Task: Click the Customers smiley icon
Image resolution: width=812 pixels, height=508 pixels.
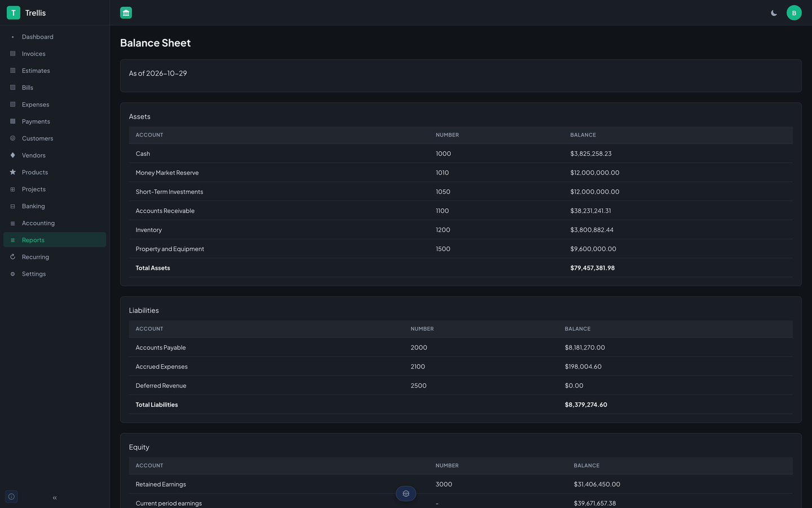Action: pyautogui.click(x=12, y=138)
